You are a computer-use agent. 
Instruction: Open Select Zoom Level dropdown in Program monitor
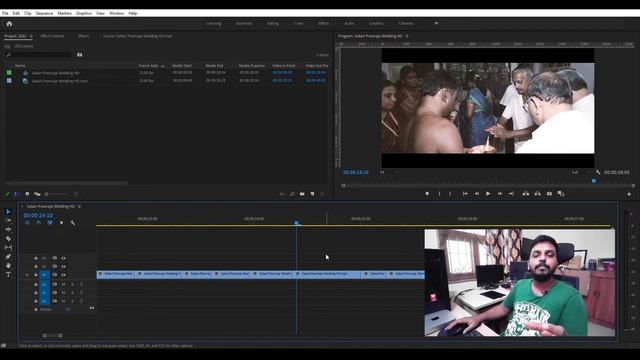pyautogui.click(x=388, y=172)
